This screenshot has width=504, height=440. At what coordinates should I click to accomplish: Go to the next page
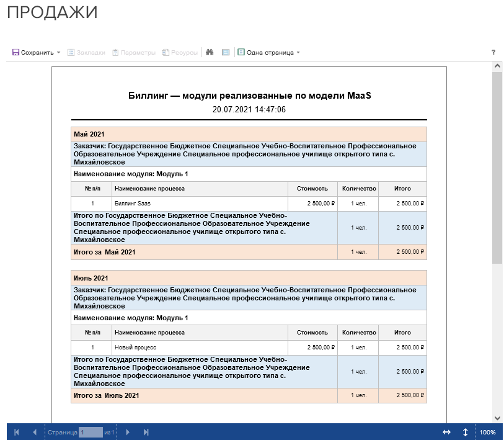pos(128,432)
